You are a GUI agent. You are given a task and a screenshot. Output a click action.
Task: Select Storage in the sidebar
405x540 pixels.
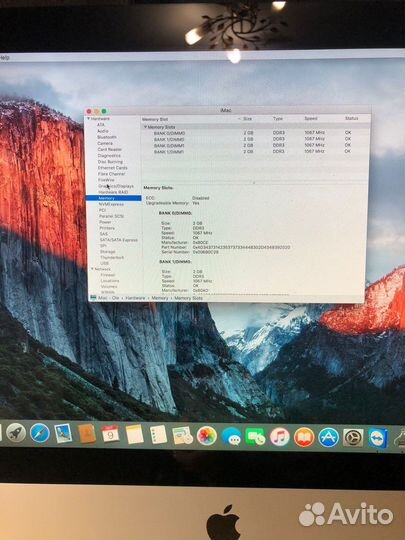pos(108,252)
